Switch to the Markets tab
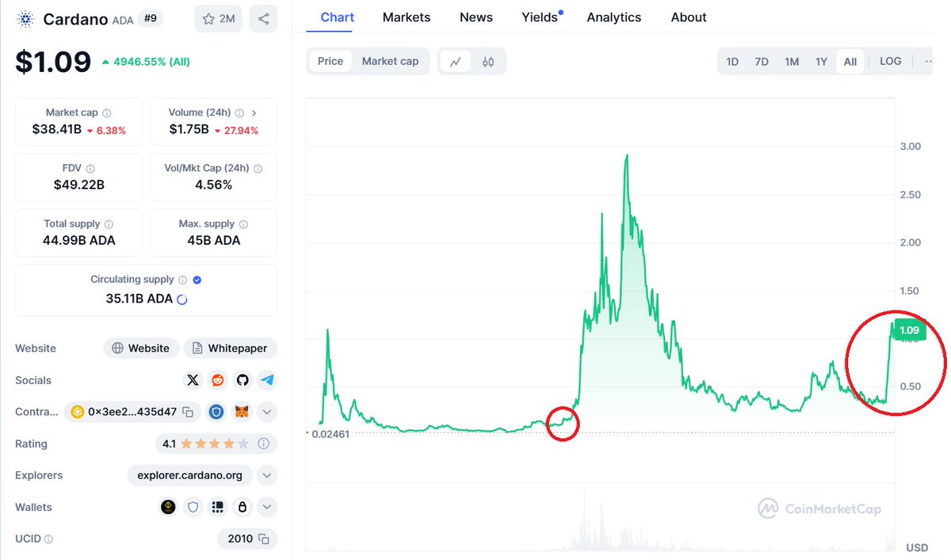This screenshot has width=951, height=560. point(407,17)
